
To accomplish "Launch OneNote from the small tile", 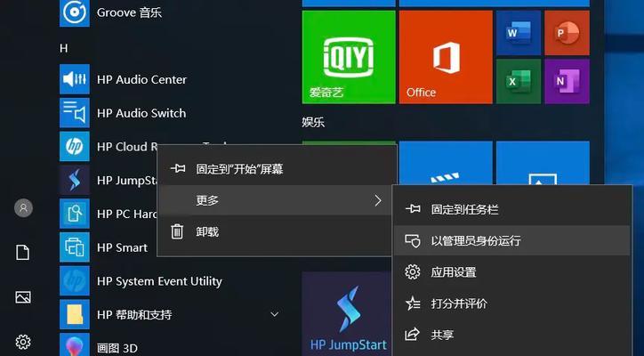I will [x=567, y=81].
